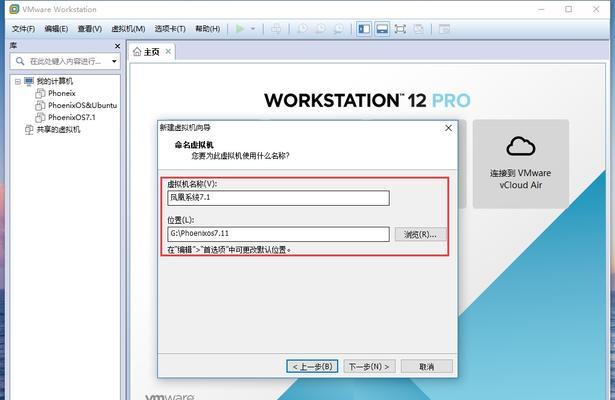The width and height of the screenshot is (615, 400).
Task: Click the VM icon beside PhoenixOS&Ubuntu
Action: (40, 105)
